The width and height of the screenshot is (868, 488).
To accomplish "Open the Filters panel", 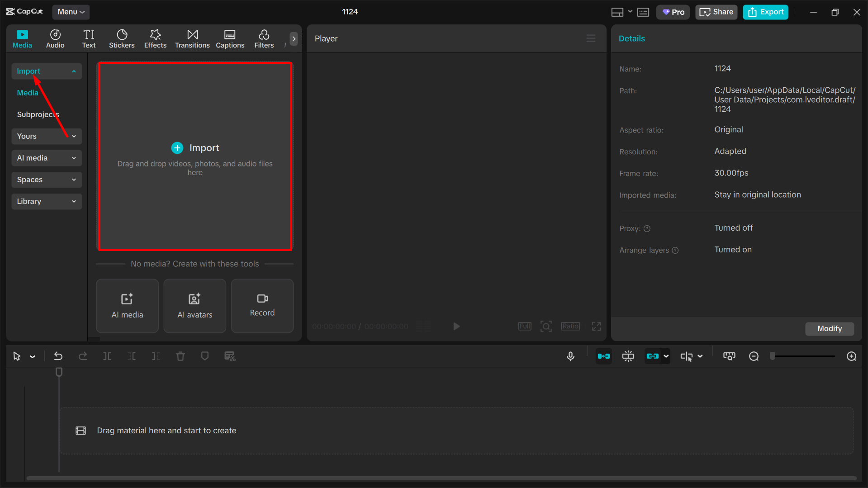I will coord(264,38).
